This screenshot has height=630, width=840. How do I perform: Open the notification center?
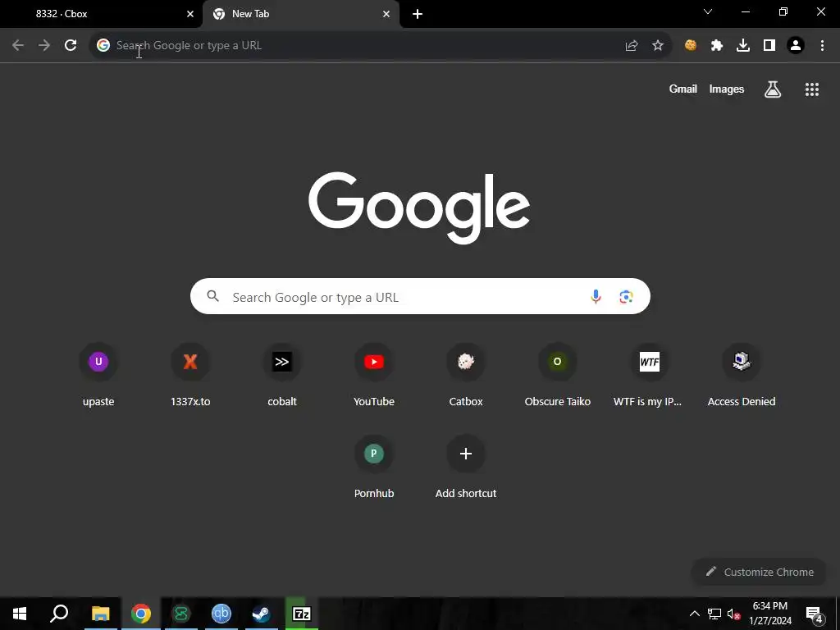(815, 614)
